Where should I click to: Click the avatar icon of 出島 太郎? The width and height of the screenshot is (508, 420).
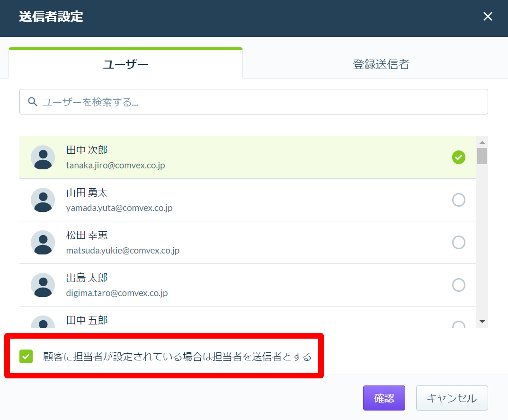click(x=43, y=285)
